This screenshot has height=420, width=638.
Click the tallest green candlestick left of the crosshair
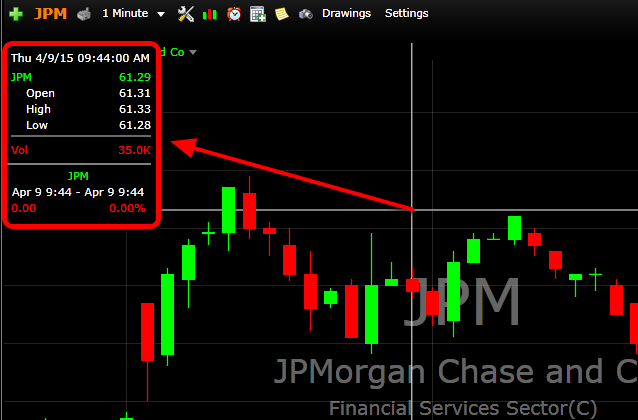pyautogui.click(x=168, y=315)
